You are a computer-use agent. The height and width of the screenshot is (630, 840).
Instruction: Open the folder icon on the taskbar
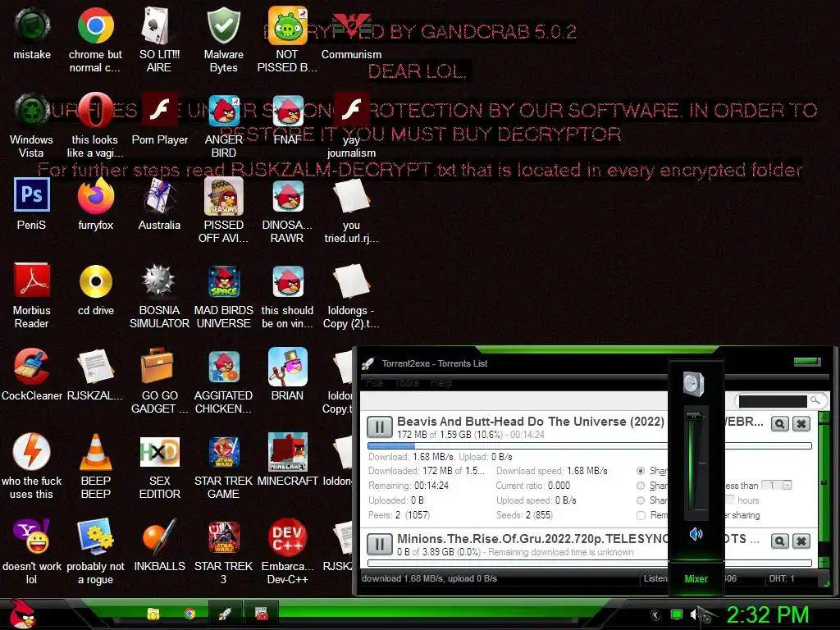click(x=153, y=614)
